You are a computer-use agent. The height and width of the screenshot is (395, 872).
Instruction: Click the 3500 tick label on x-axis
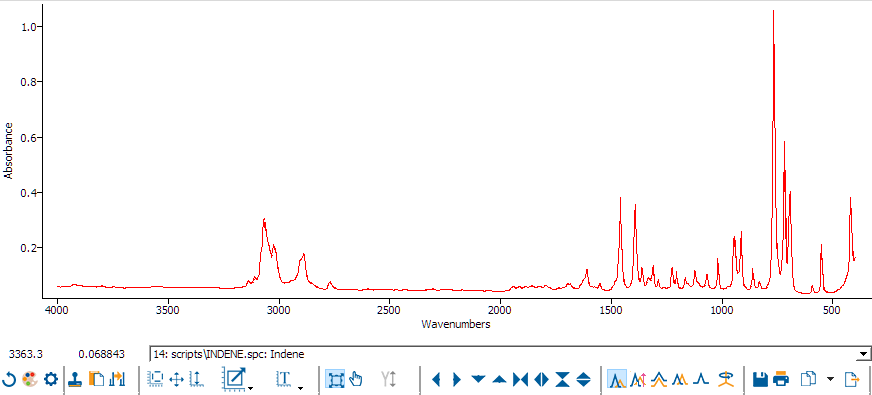pos(167,309)
